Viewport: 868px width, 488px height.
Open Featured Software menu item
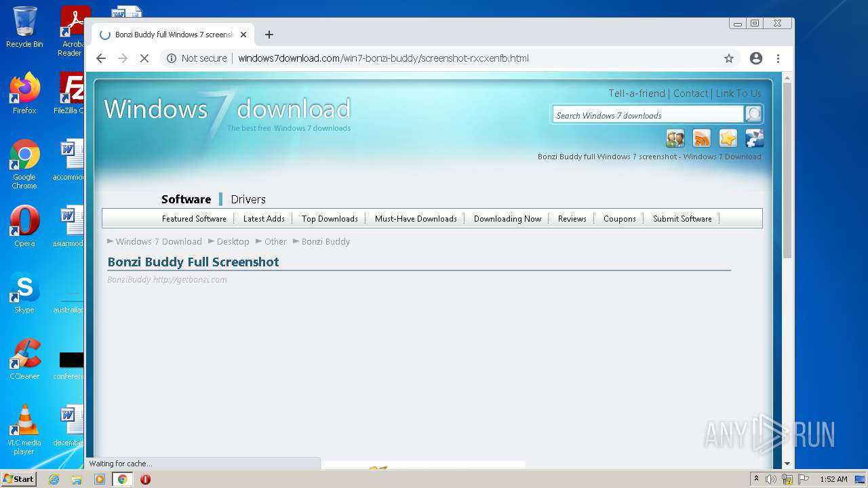pyautogui.click(x=194, y=219)
